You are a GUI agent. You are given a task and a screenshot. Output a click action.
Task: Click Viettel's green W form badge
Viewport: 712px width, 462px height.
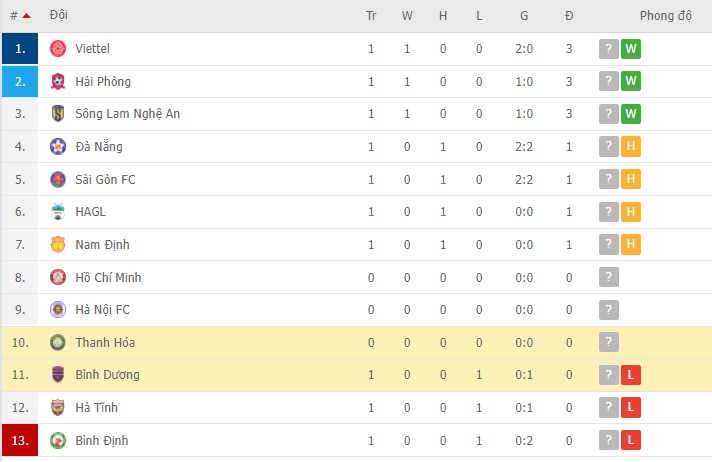pyautogui.click(x=630, y=49)
